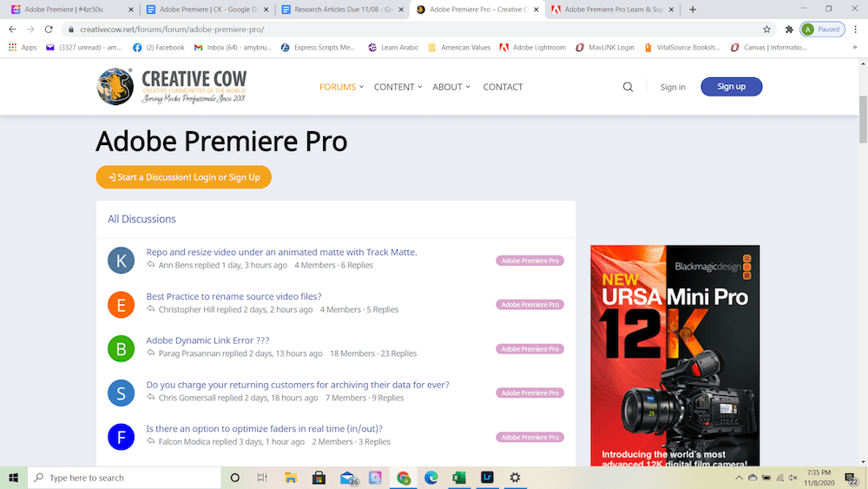Viewport: 868px width, 489px height.
Task: Open File Explorer from the taskbar
Action: click(291, 478)
